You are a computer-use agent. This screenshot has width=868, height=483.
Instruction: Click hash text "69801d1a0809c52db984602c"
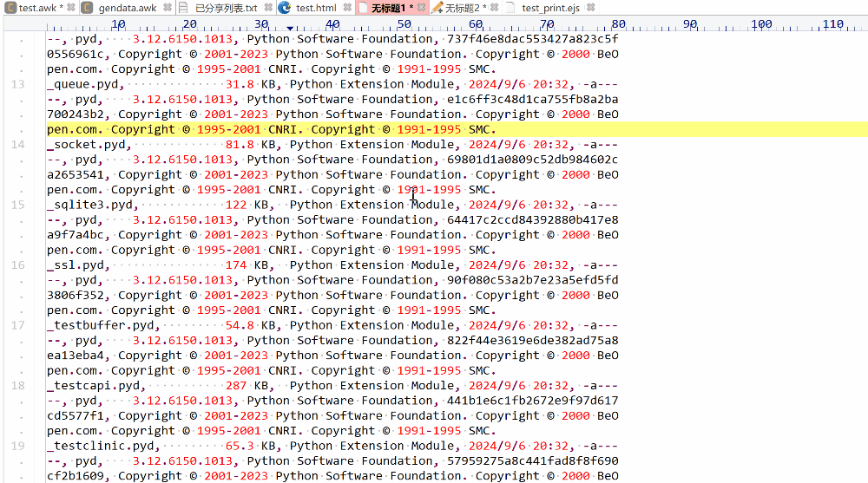(533, 160)
